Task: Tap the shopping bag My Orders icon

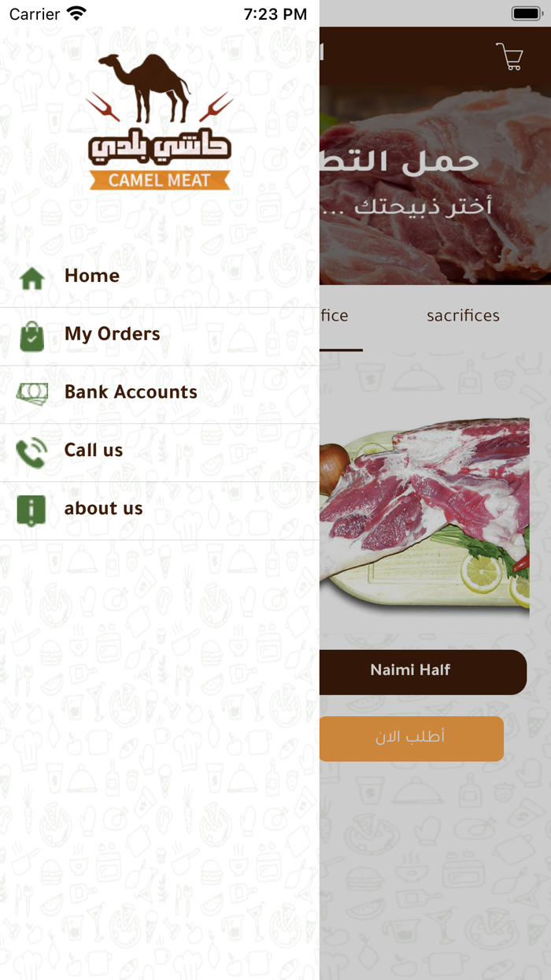Action: [x=31, y=336]
